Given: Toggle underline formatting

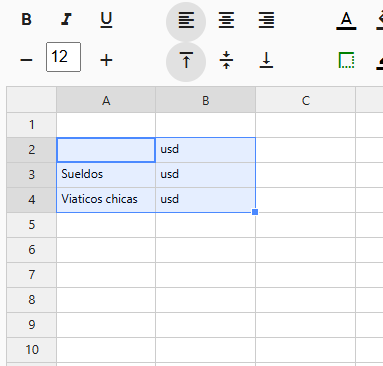Looking at the screenshot, I should [106, 20].
